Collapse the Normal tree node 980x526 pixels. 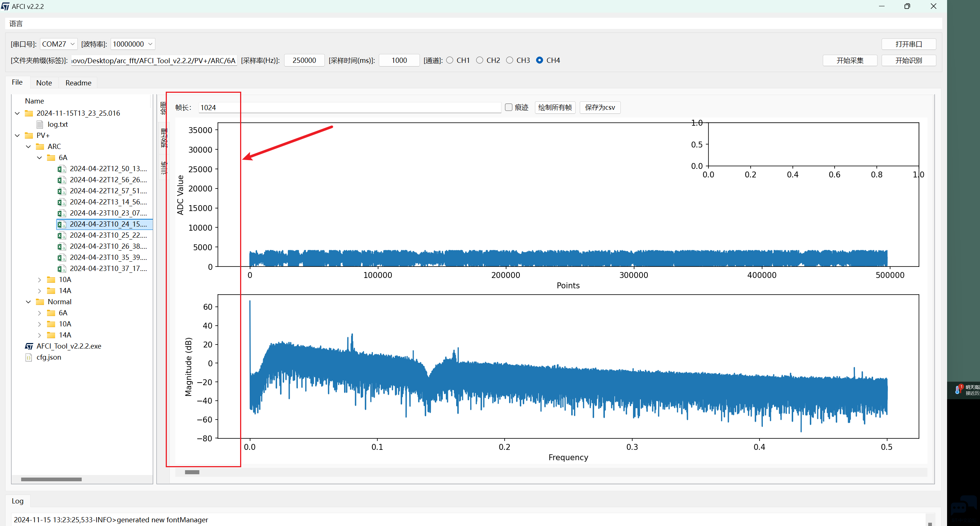[28, 302]
